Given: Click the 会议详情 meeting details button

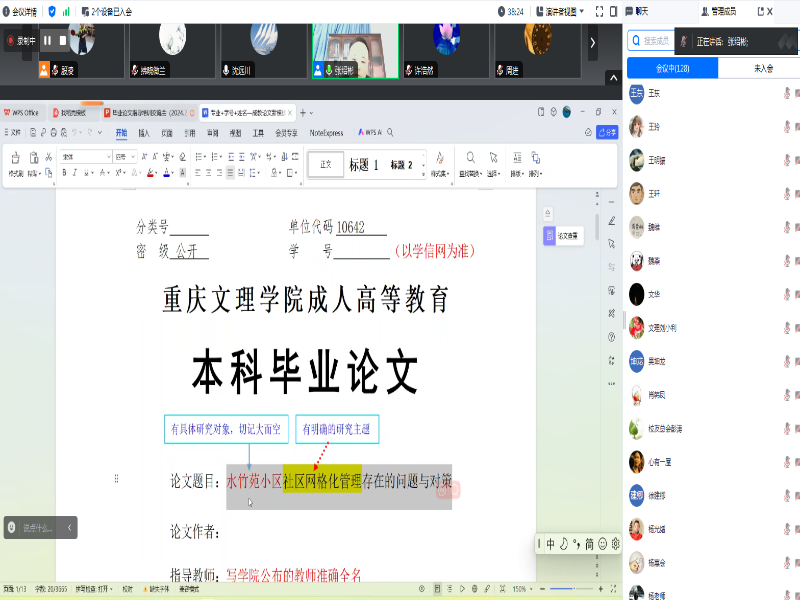Looking at the screenshot, I should coord(20,11).
